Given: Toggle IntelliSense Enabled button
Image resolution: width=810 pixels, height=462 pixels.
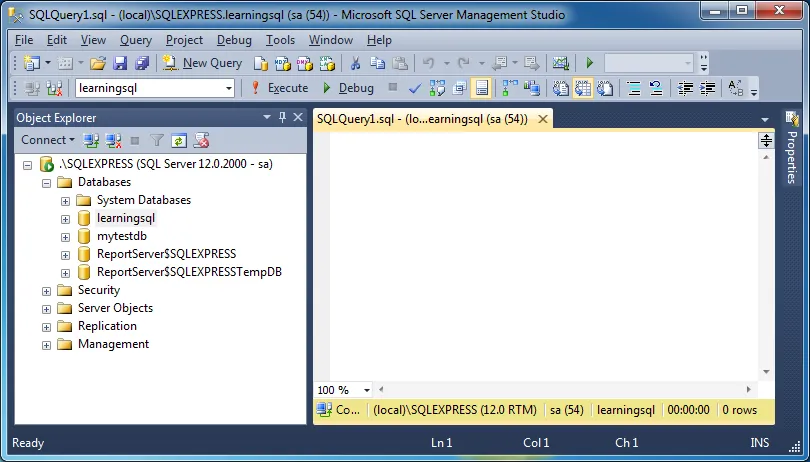Looking at the screenshot, I should click(x=481, y=88).
